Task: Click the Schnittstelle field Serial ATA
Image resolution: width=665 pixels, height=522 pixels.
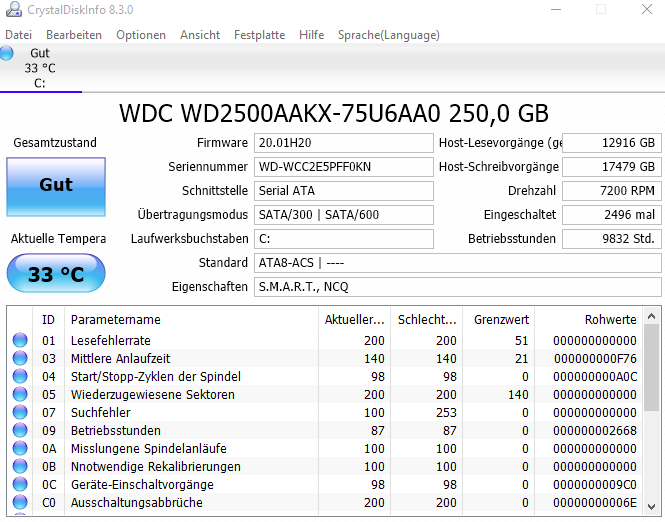Action: [x=344, y=191]
